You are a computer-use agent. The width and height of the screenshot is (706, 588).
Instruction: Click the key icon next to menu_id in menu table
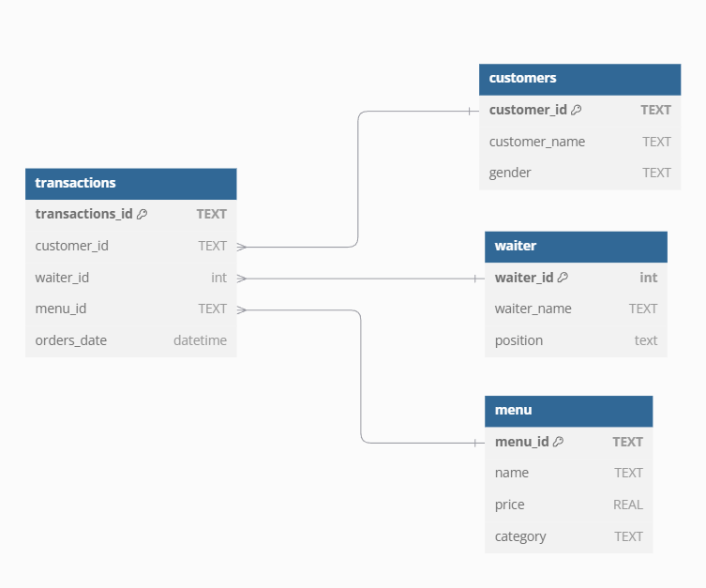pyautogui.click(x=559, y=442)
